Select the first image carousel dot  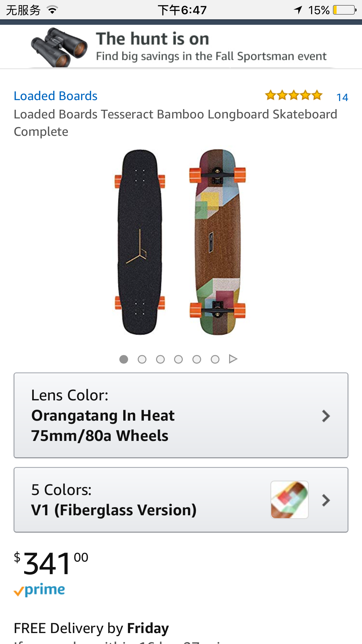[124, 359]
